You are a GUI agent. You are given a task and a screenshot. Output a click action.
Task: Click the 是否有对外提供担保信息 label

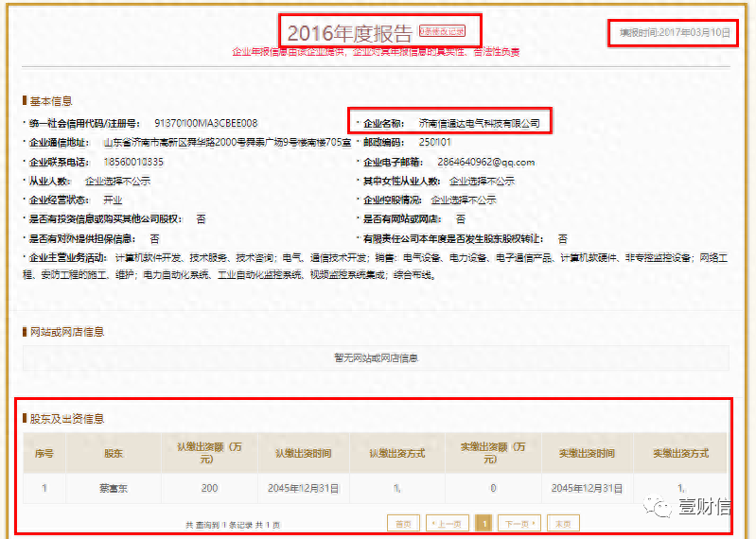[81, 238]
